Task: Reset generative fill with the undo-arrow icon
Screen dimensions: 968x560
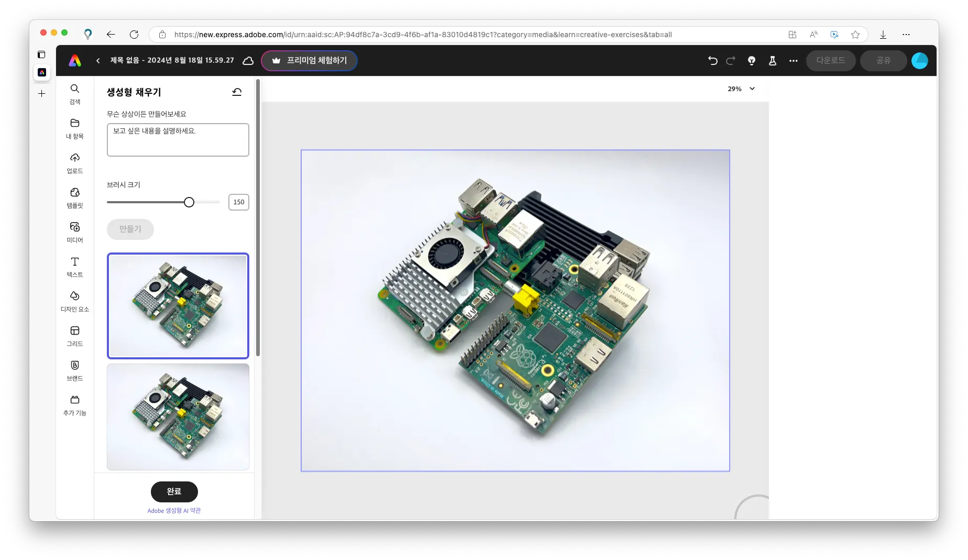Action: pos(237,92)
